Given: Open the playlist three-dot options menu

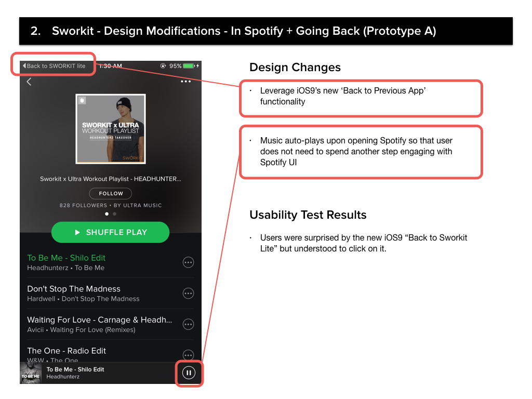Looking at the screenshot, I should click(x=185, y=82).
